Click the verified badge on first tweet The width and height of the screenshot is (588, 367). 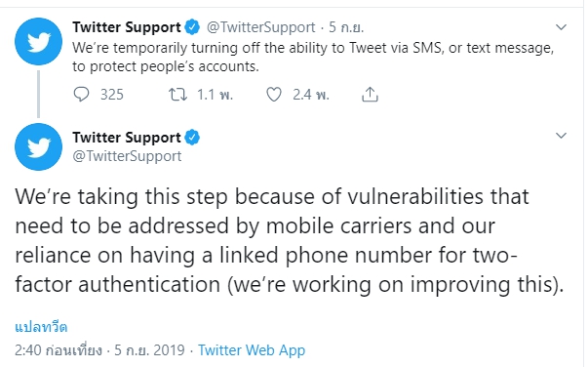point(193,27)
